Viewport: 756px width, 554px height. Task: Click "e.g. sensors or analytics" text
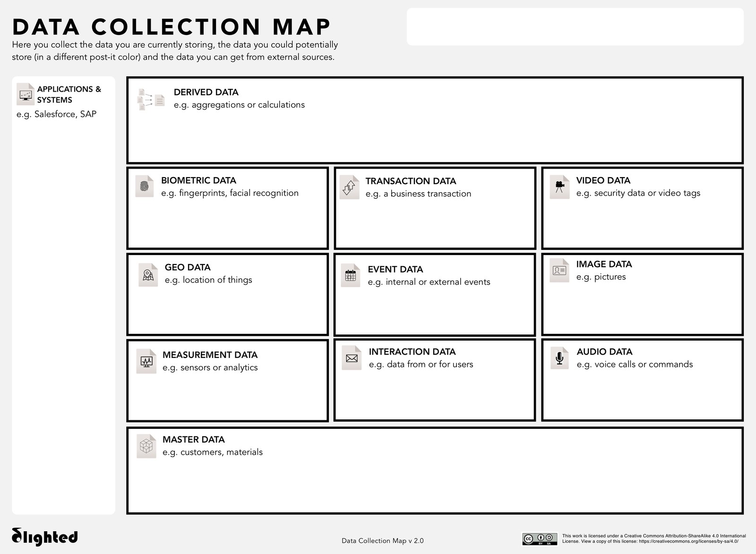[210, 367]
